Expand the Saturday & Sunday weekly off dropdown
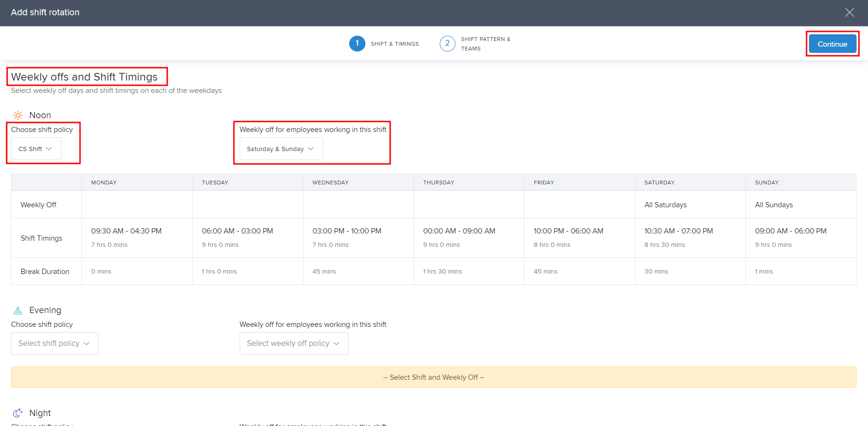 pyautogui.click(x=281, y=149)
